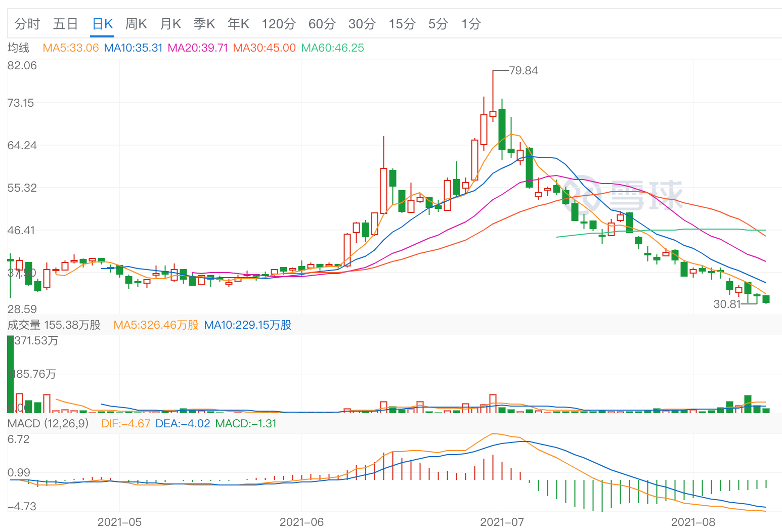
Task: Click the volume MA10:229.15万股 label
Action: point(248,325)
